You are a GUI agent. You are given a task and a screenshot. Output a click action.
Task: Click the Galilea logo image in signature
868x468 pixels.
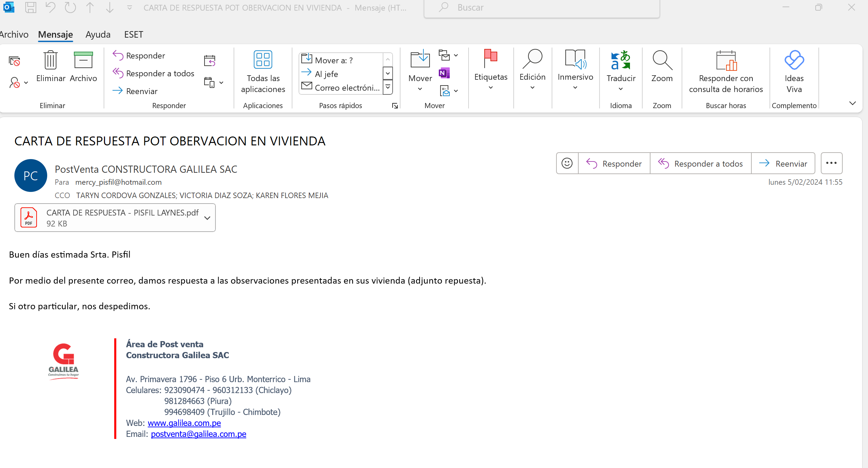click(x=64, y=362)
